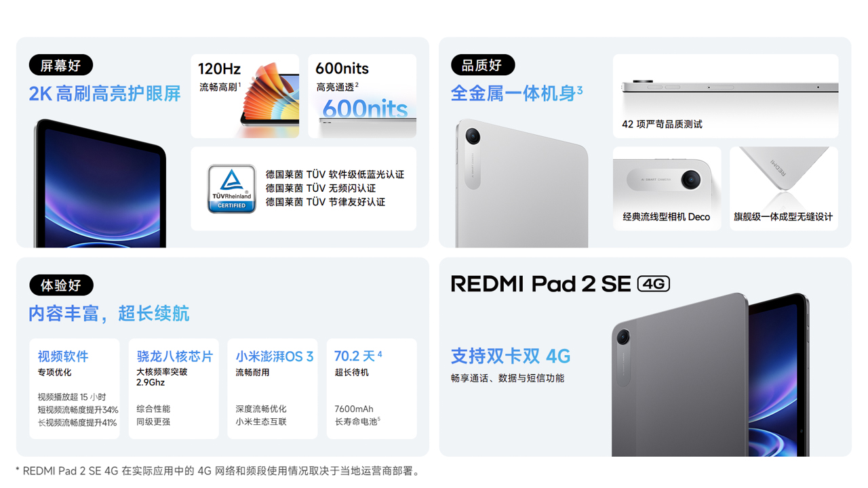Viewport: 868px width, 488px height.
Task: Click the 经典流线型相机 Deco image
Action: click(667, 188)
